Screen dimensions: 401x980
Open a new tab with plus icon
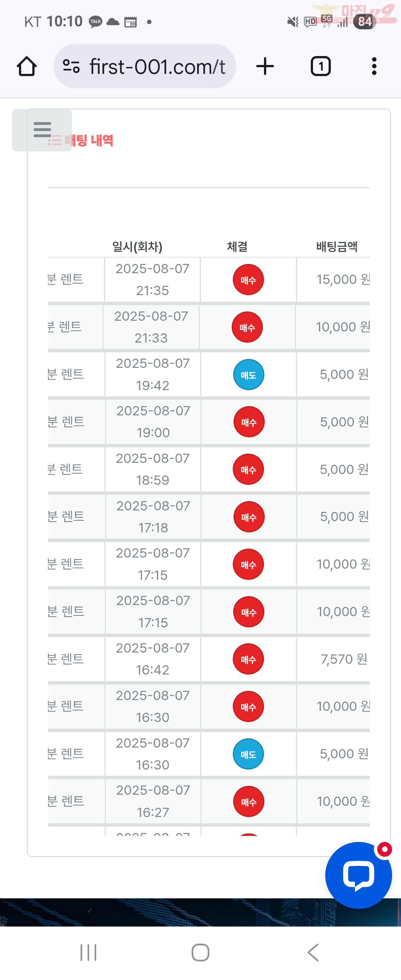pyautogui.click(x=265, y=66)
